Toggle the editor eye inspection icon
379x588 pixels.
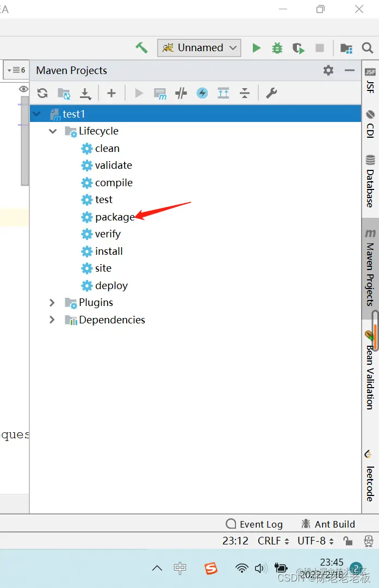pos(23,89)
